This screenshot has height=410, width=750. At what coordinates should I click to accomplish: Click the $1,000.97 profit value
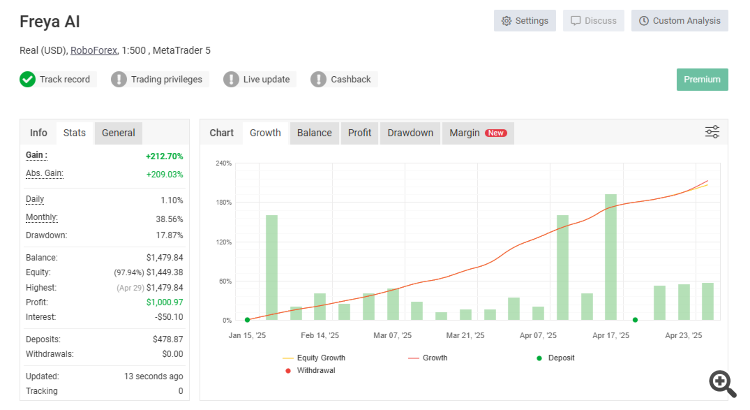click(165, 302)
